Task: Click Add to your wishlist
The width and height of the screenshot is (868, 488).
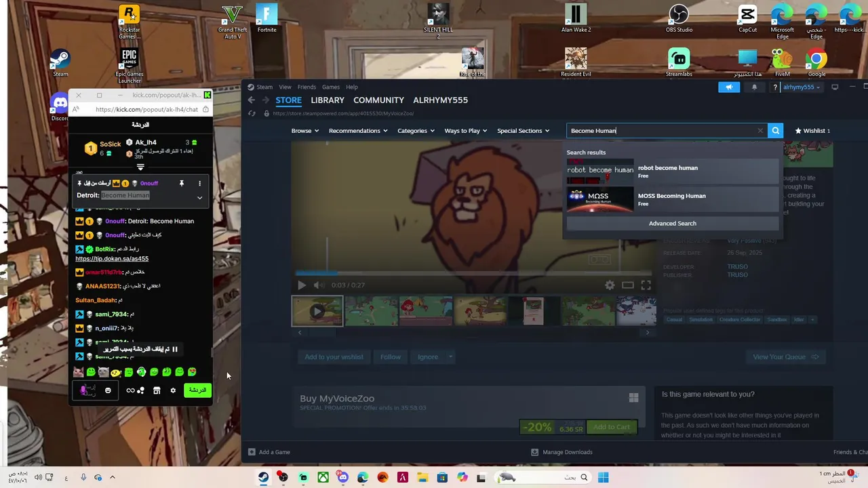Action: click(x=334, y=357)
